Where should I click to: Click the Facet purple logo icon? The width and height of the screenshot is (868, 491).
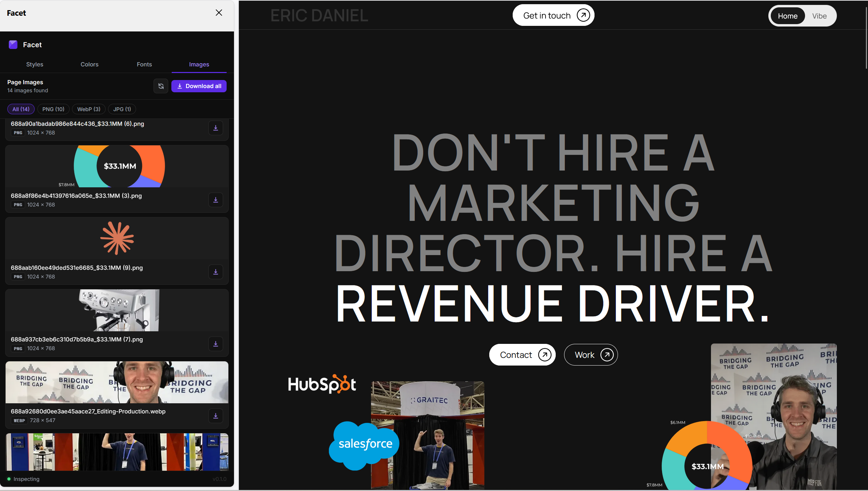tap(13, 45)
